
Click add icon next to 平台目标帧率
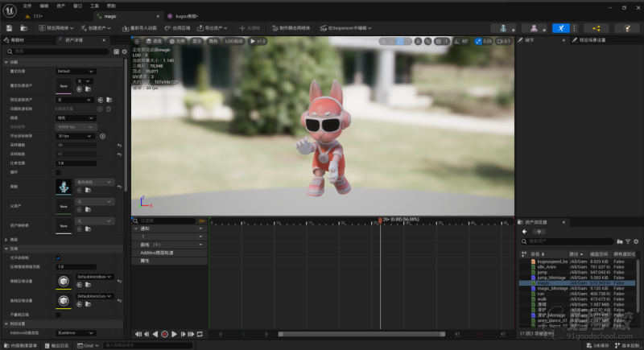pyautogui.click(x=102, y=136)
